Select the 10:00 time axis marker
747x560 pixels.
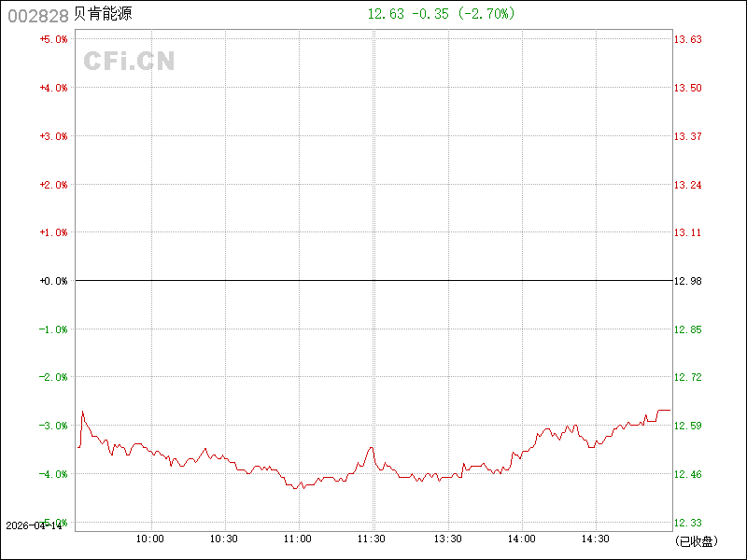coord(150,539)
